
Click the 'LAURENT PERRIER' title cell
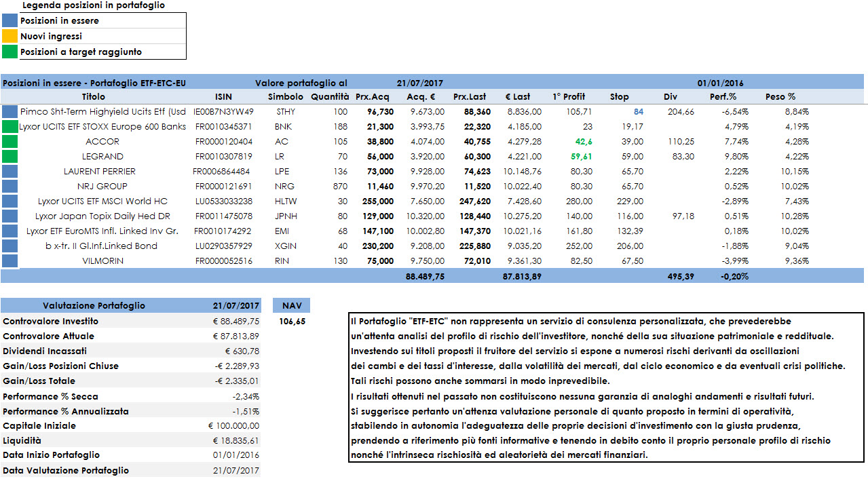coord(100,172)
